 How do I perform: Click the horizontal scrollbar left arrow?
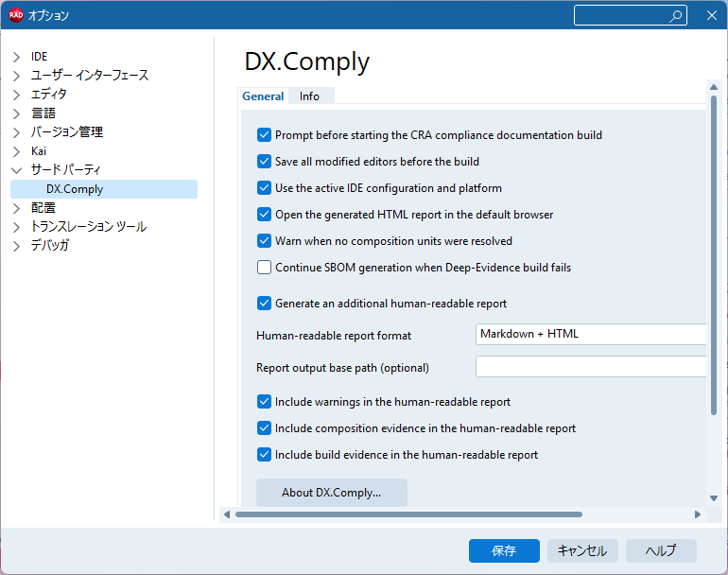pos(227,514)
